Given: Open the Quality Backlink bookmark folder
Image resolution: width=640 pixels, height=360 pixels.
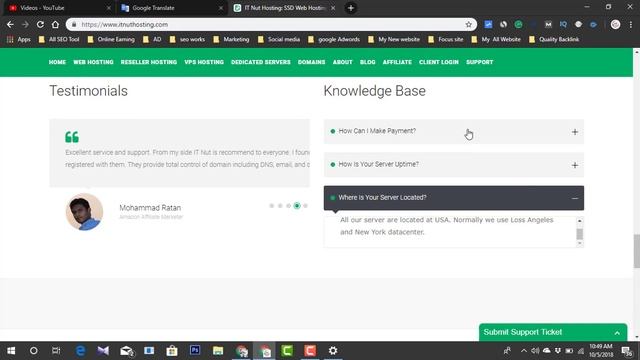Looking at the screenshot, I should [554, 40].
